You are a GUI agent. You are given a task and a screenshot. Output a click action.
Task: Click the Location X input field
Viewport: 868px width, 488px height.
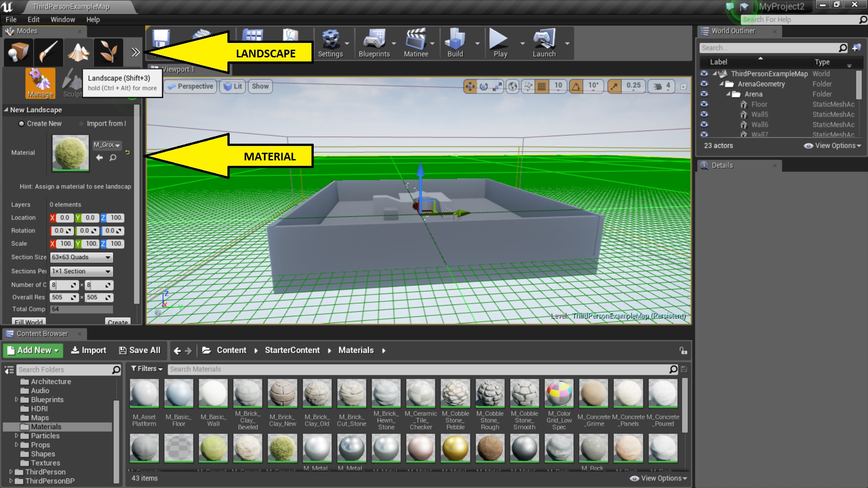65,218
